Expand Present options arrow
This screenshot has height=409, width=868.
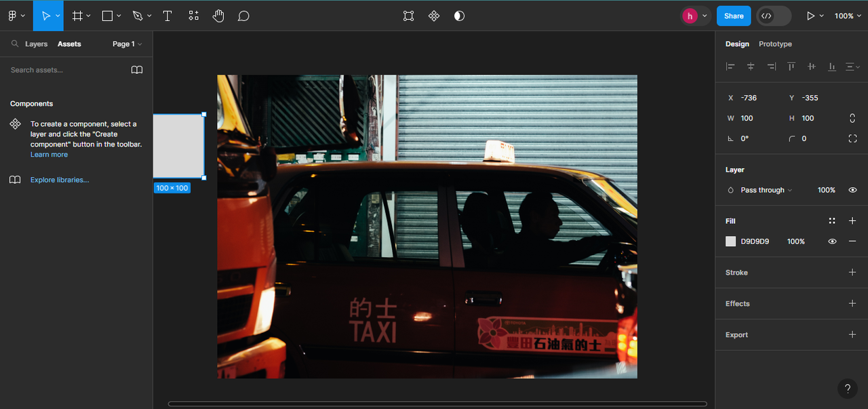coord(822,16)
